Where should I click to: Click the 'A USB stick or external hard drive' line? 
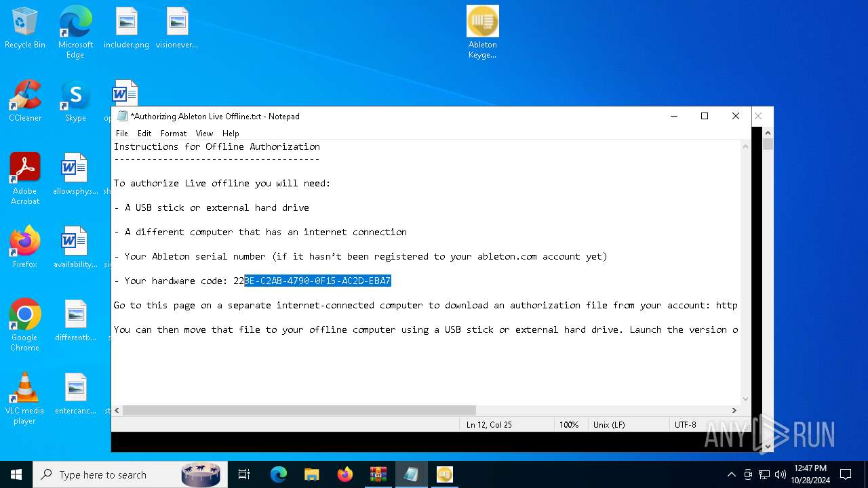coord(212,207)
